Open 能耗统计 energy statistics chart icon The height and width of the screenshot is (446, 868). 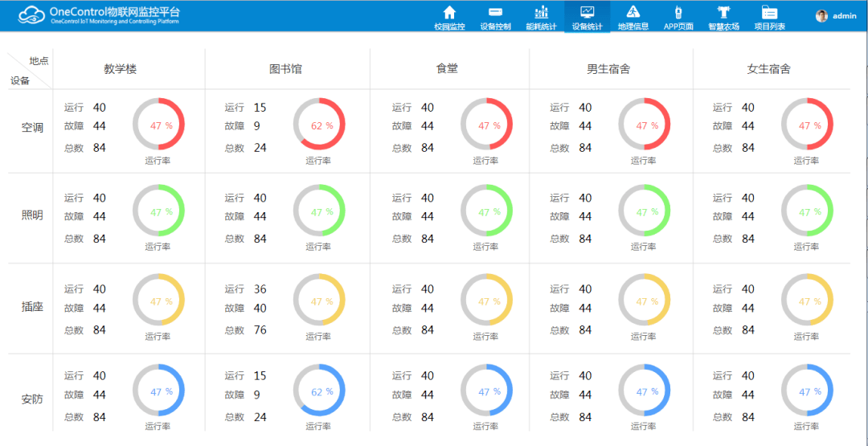[x=541, y=12]
